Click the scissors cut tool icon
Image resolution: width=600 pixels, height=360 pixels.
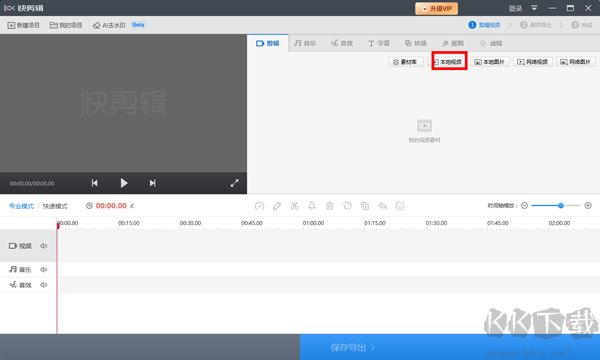coord(294,206)
